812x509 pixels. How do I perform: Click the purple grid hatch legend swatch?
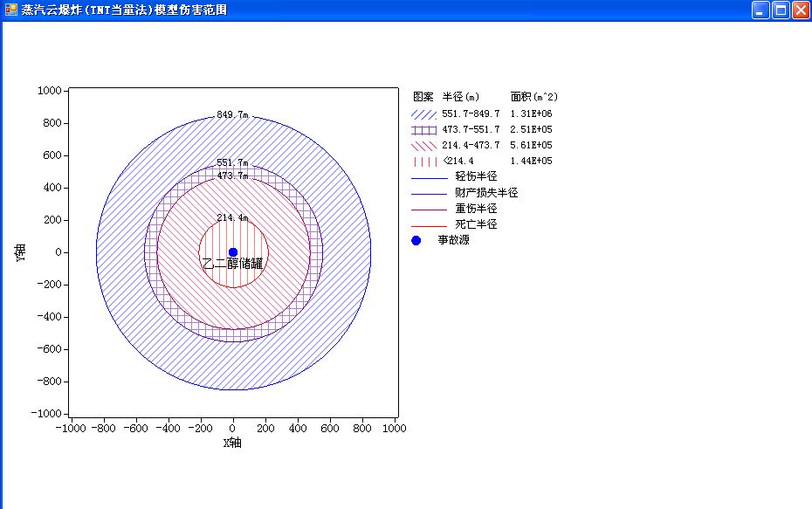click(424, 130)
